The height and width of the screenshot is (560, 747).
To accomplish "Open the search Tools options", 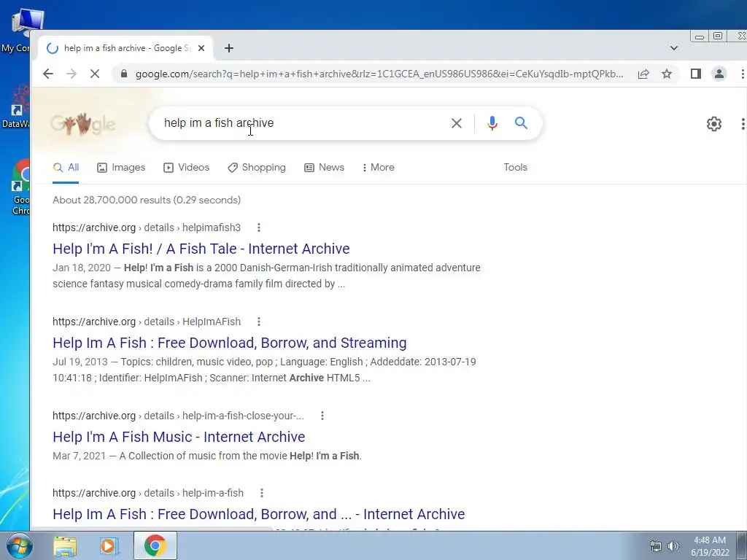I will 516,168.
